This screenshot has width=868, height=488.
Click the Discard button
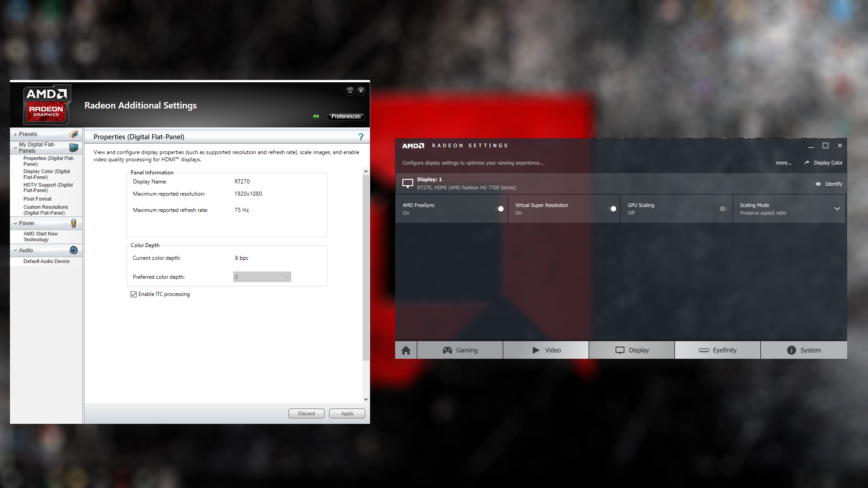307,413
